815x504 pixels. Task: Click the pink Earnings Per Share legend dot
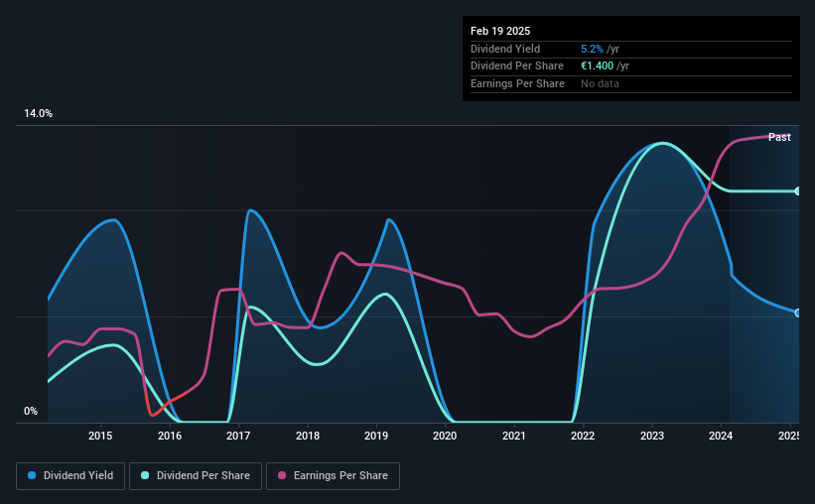point(282,475)
